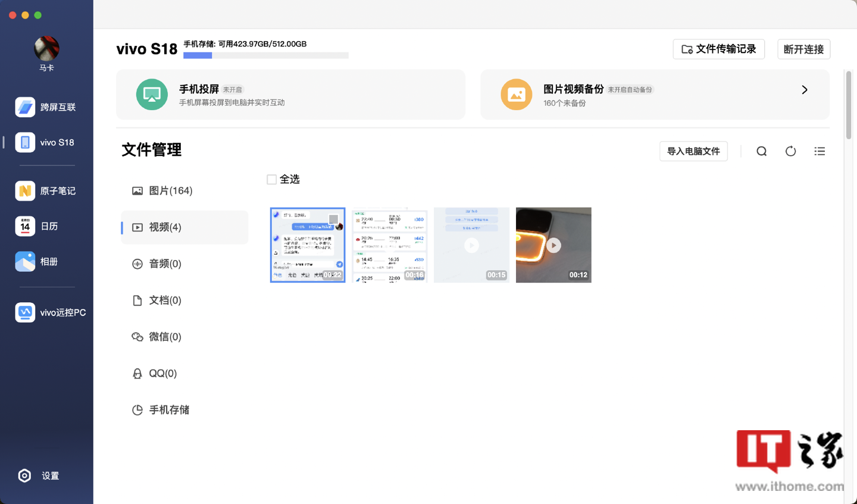Open the 图片视频备份 card title
The height and width of the screenshot is (504, 857).
(574, 89)
